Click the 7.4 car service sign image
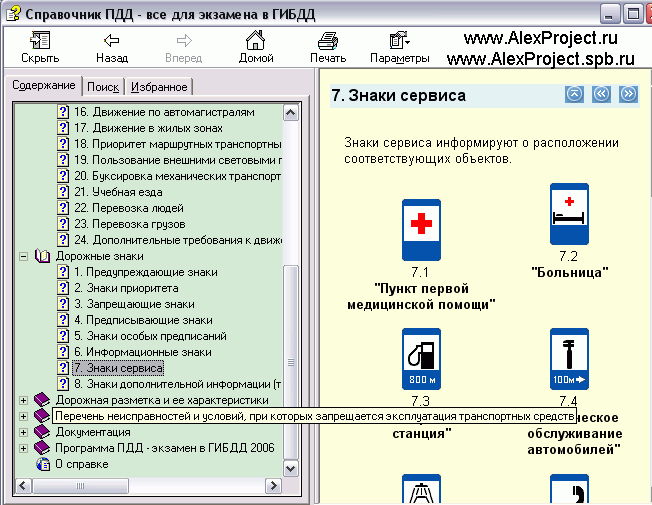Viewport: 652px width, 505px height. (x=569, y=359)
